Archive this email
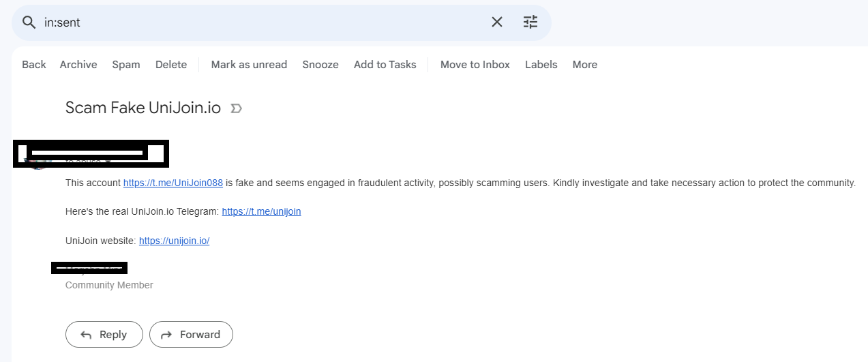The height and width of the screenshot is (362, 868). 78,65
